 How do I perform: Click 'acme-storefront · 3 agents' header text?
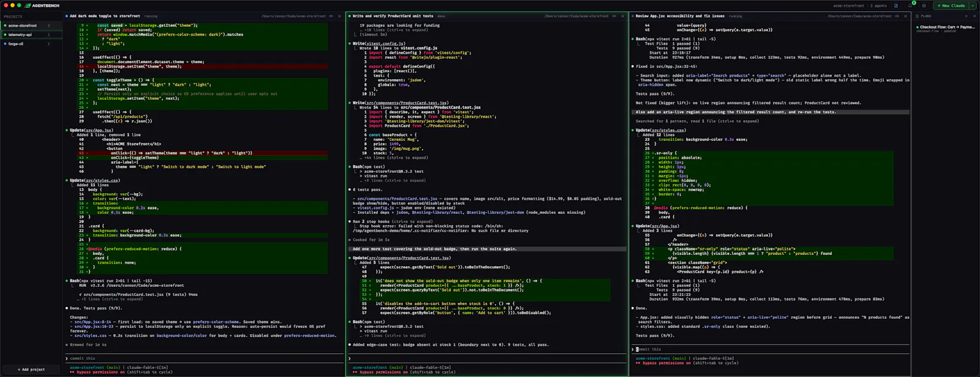point(861,6)
